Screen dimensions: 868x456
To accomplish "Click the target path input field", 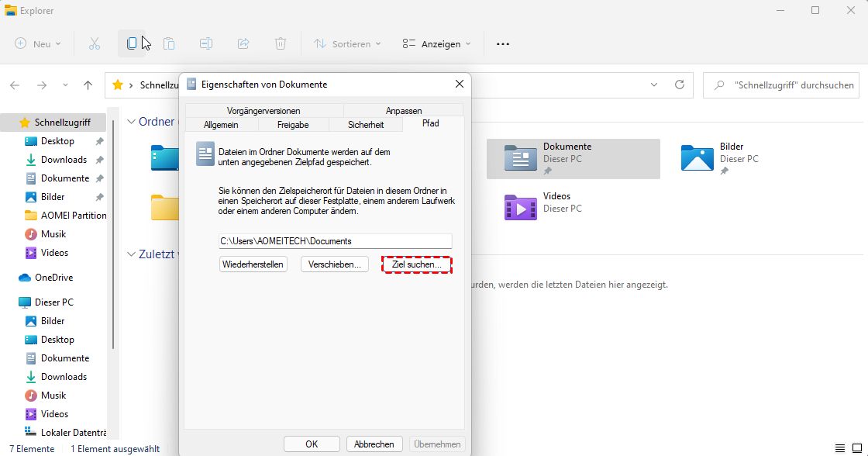I will tap(335, 241).
